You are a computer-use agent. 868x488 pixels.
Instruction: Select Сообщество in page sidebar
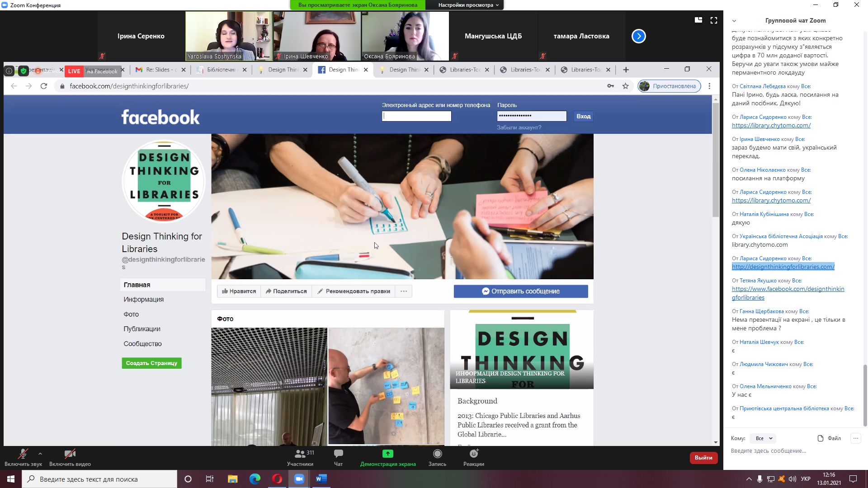(142, 344)
